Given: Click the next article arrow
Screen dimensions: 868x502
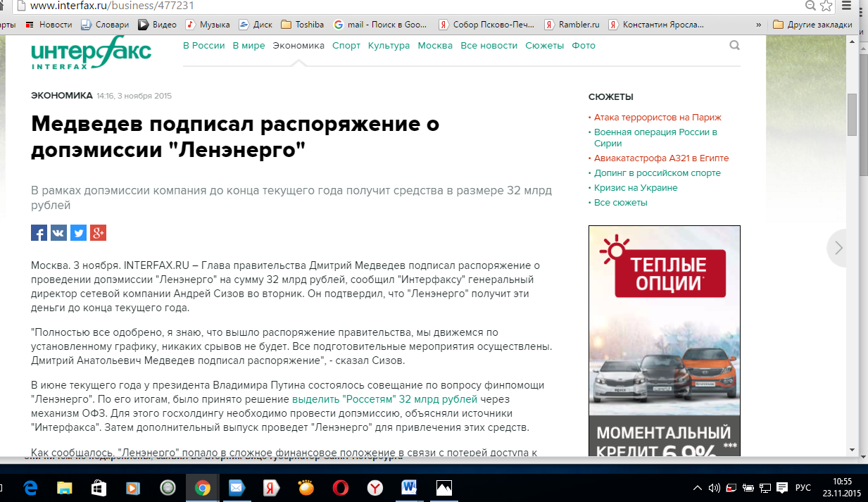Looking at the screenshot, I should click(838, 248).
